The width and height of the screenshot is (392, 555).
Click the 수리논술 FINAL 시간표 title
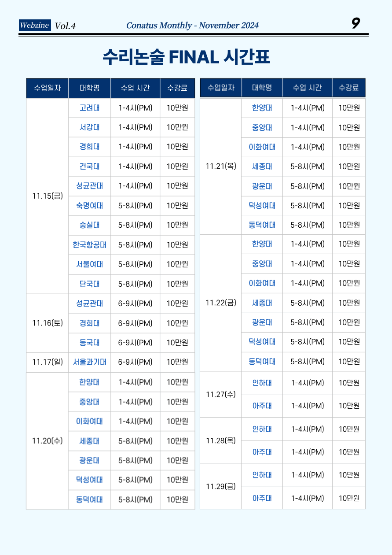[186, 56]
